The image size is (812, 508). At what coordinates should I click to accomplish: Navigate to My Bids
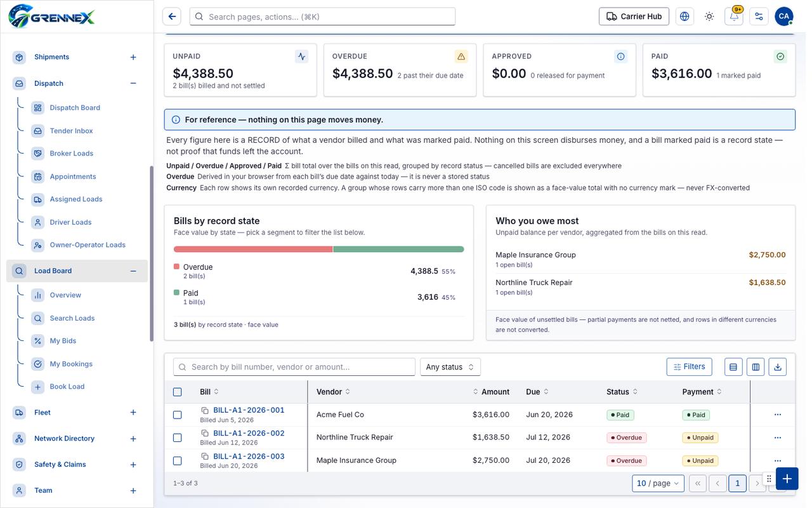coord(63,341)
